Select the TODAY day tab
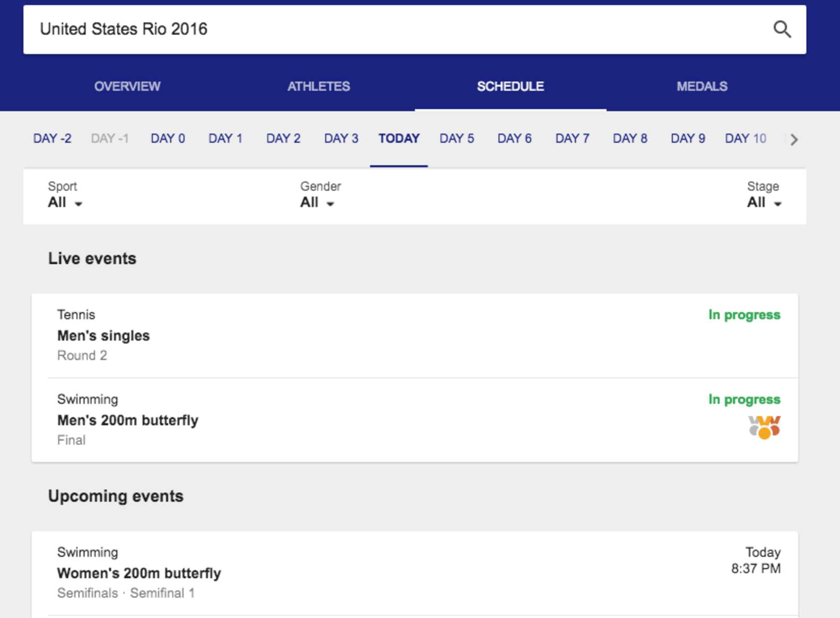840x618 pixels. tap(399, 139)
